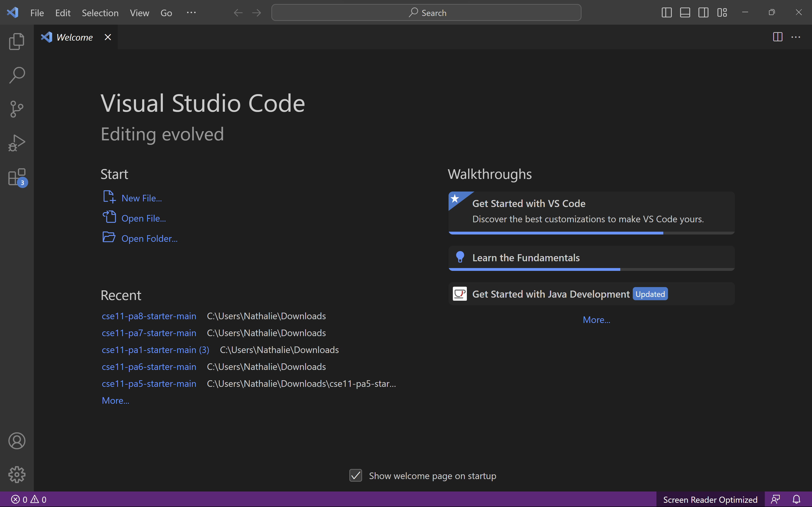Open the editor More Actions ellipsis menu

(796, 37)
